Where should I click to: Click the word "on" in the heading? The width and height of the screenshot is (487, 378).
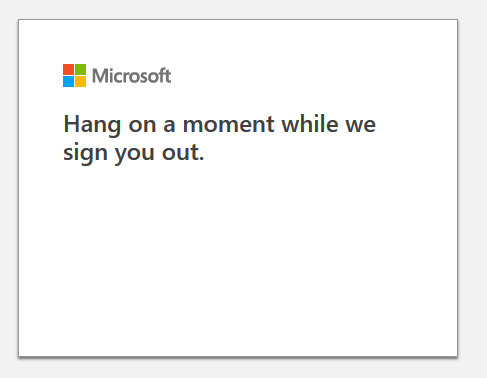142,126
